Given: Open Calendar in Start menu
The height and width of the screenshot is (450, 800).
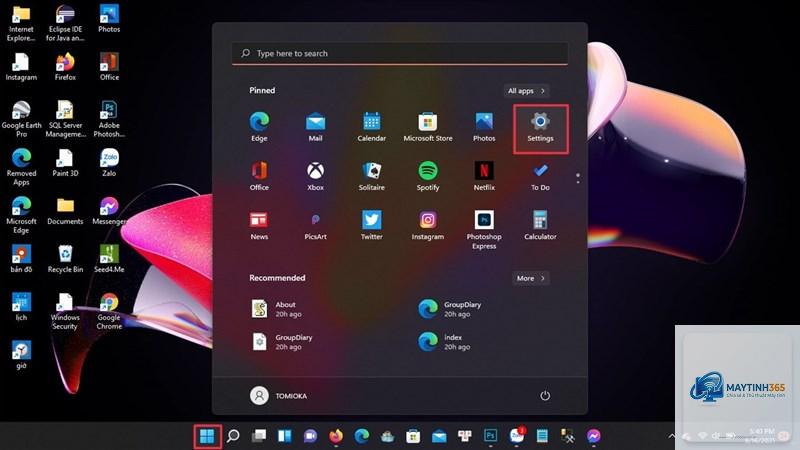Looking at the screenshot, I should [x=371, y=128].
